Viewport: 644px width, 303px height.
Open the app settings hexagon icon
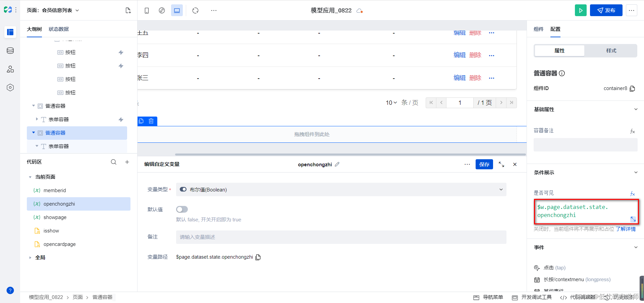(10, 88)
